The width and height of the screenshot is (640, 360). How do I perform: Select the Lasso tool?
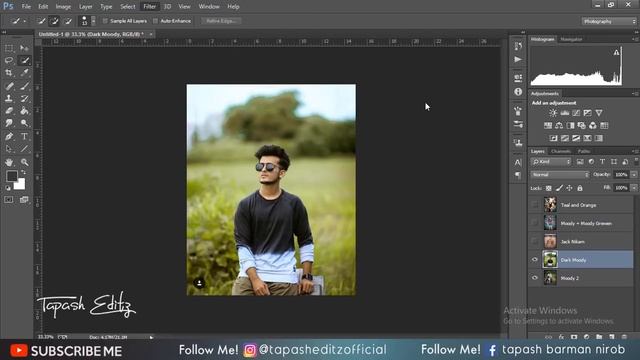[x=9, y=61]
